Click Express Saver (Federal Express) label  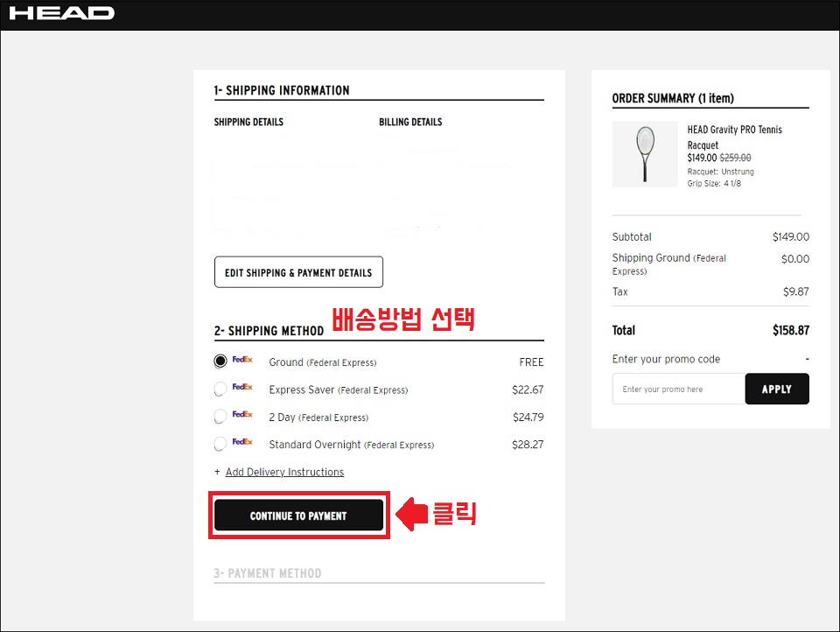point(339,390)
